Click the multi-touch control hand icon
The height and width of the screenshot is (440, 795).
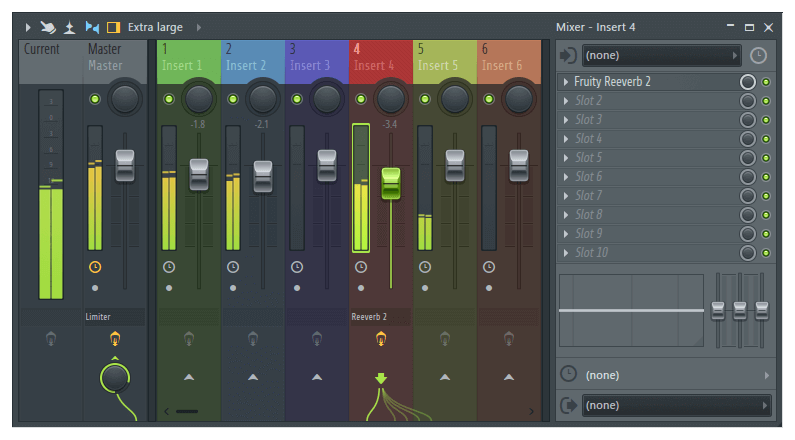point(49,26)
